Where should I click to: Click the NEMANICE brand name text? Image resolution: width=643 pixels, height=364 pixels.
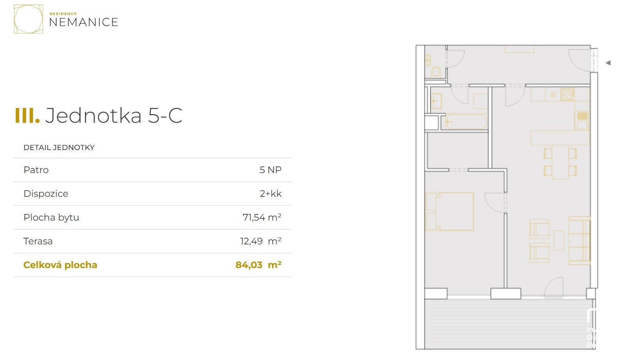click(x=83, y=22)
